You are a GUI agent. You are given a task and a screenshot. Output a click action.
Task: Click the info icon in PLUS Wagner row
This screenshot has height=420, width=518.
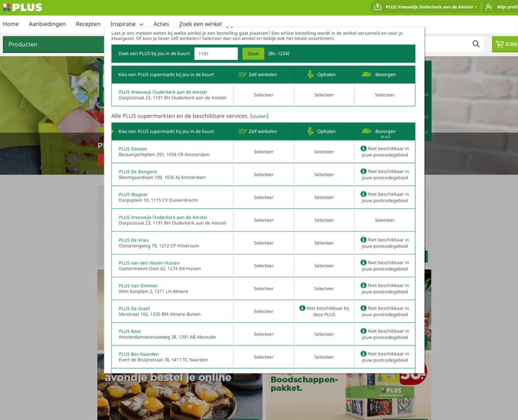coord(363,194)
